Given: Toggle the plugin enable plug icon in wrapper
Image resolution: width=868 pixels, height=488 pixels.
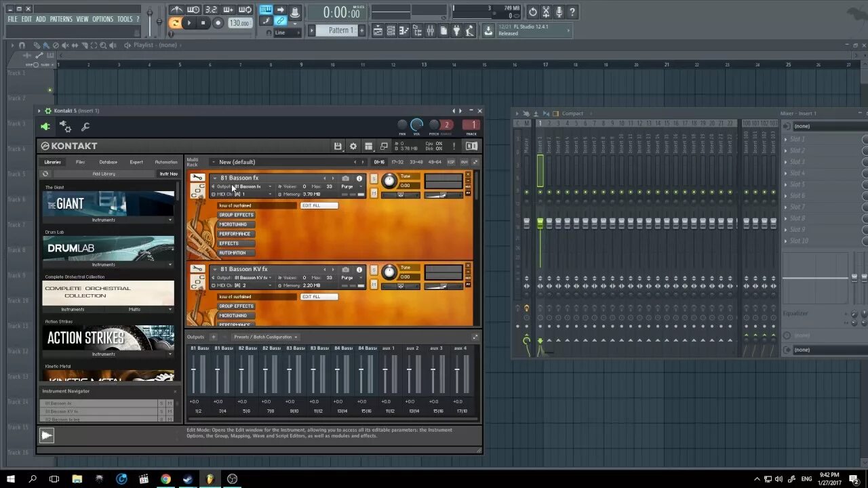Looking at the screenshot, I should click(45, 126).
